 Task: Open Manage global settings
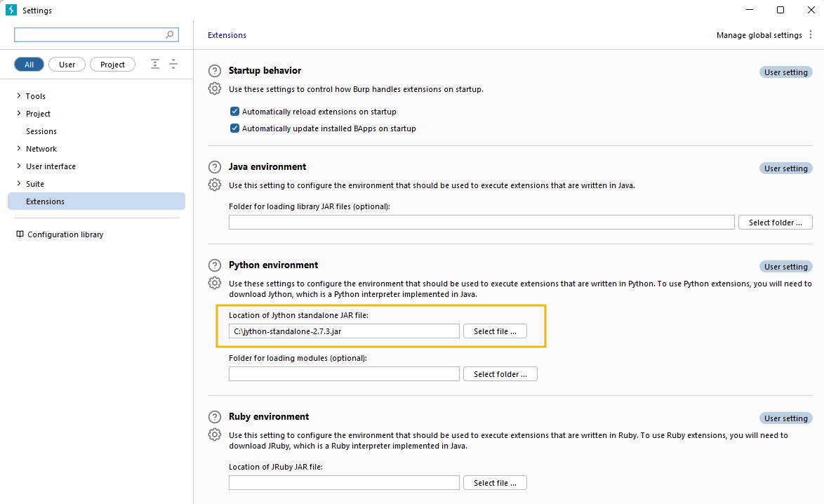click(x=759, y=34)
